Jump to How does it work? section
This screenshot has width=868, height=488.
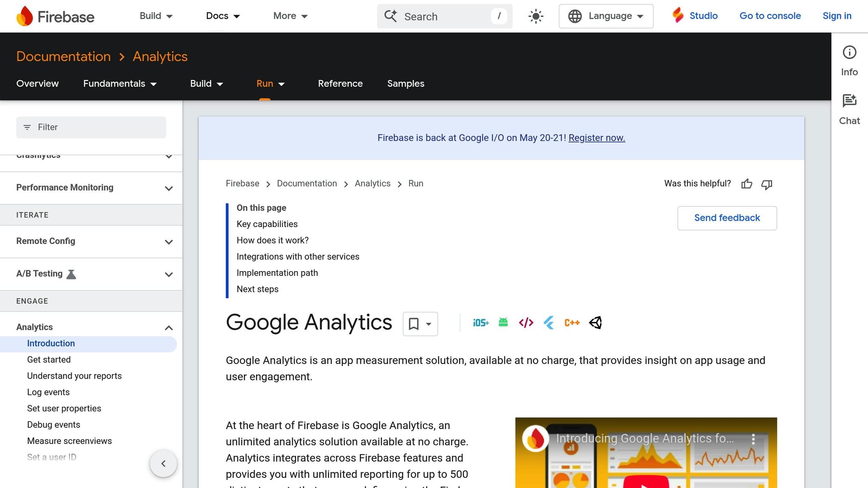pyautogui.click(x=273, y=240)
